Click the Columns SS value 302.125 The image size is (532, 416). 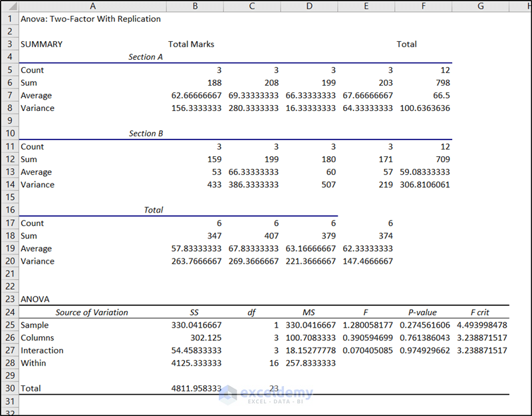click(205, 338)
